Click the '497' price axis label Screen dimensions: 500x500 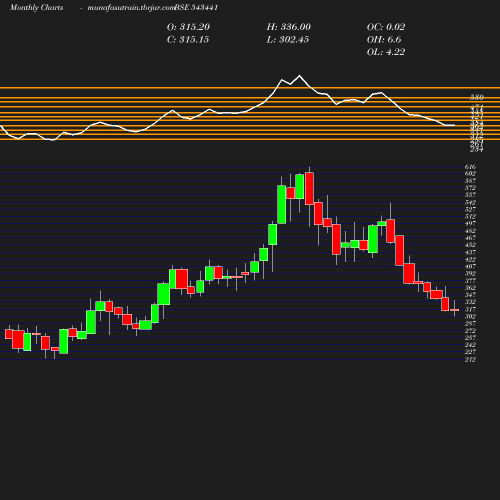(470, 224)
